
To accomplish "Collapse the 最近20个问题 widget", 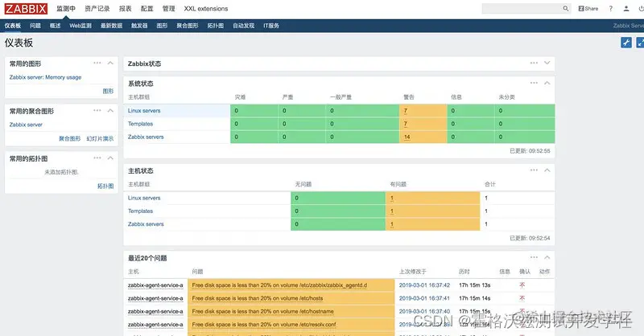I will (x=547, y=258).
